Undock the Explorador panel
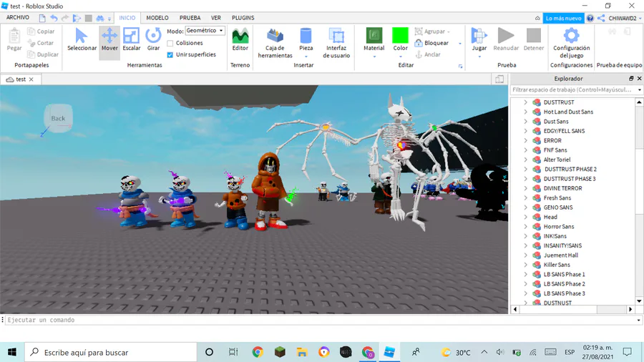Viewport: 644px width, 362px height. tap(631, 79)
